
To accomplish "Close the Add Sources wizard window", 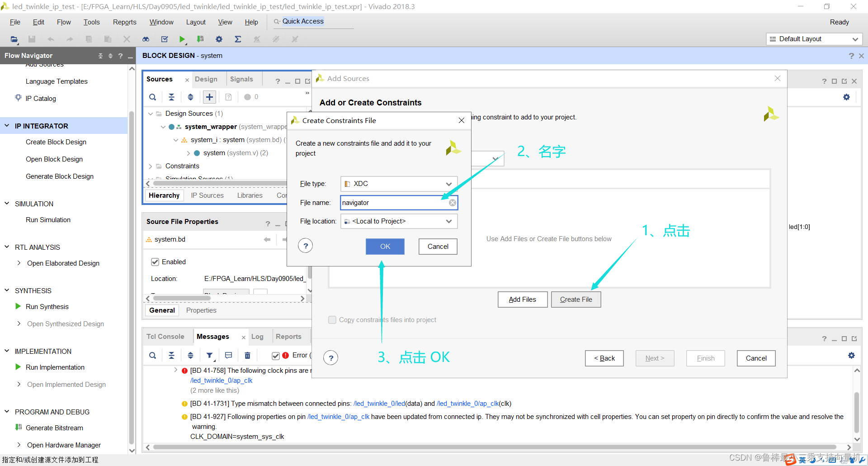I will (778, 78).
